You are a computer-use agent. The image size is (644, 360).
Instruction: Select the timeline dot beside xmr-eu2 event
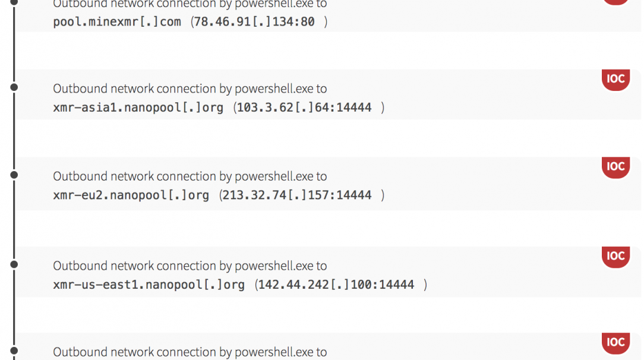point(14,175)
